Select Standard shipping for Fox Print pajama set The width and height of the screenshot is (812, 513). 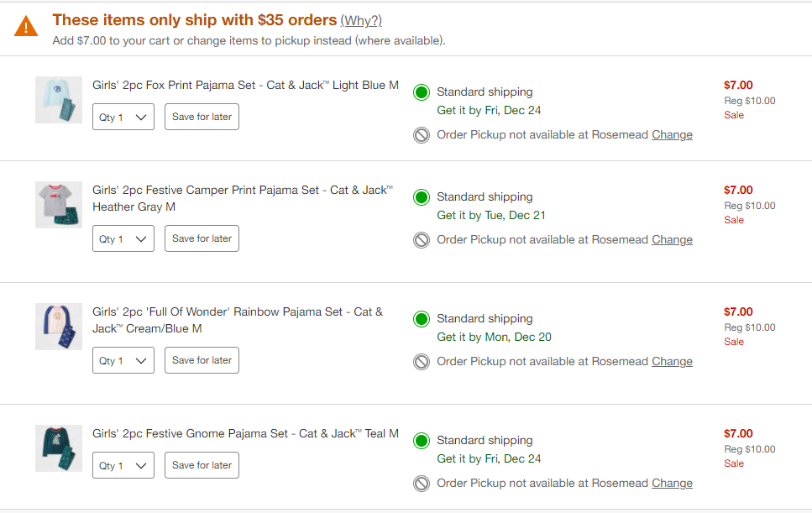pyautogui.click(x=422, y=92)
